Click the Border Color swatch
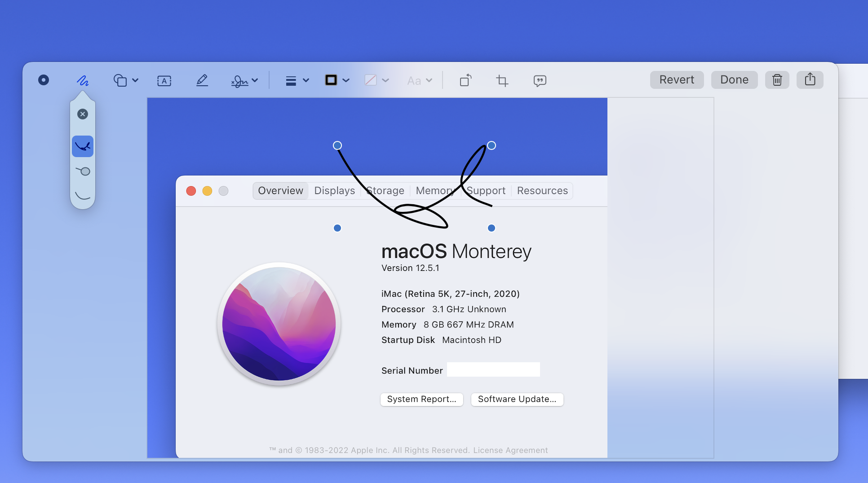This screenshot has width=868, height=483. tap(331, 80)
